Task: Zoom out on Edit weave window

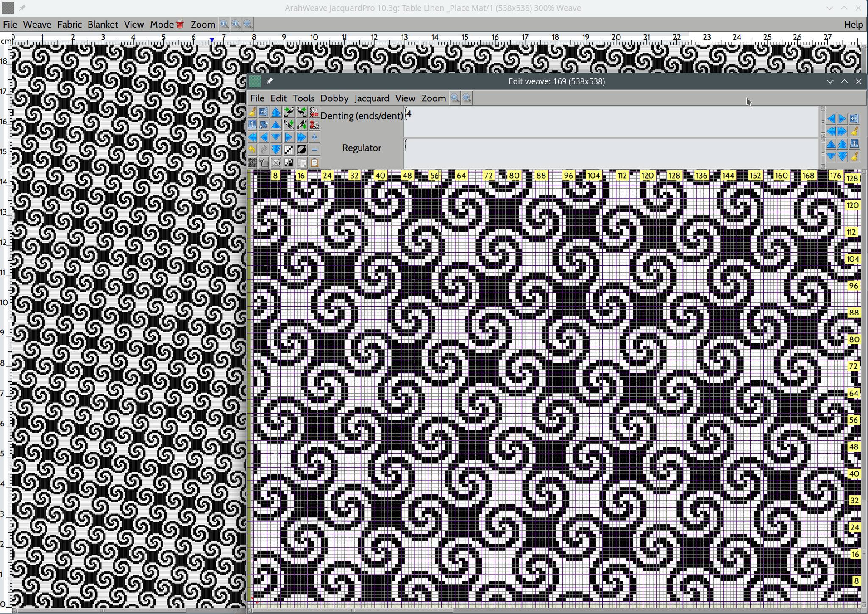Action: click(467, 98)
